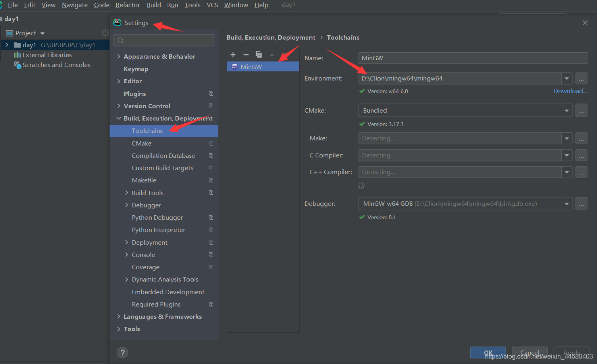The width and height of the screenshot is (597, 364).
Task: Click the project scope icon beside Custom Build Targets
Action: pos(211,168)
